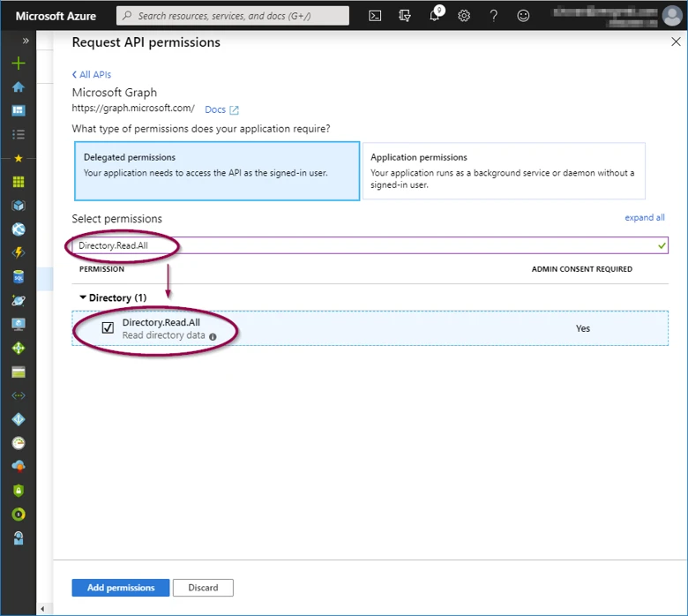
Task: Select Application permissions option
Action: tap(504, 171)
